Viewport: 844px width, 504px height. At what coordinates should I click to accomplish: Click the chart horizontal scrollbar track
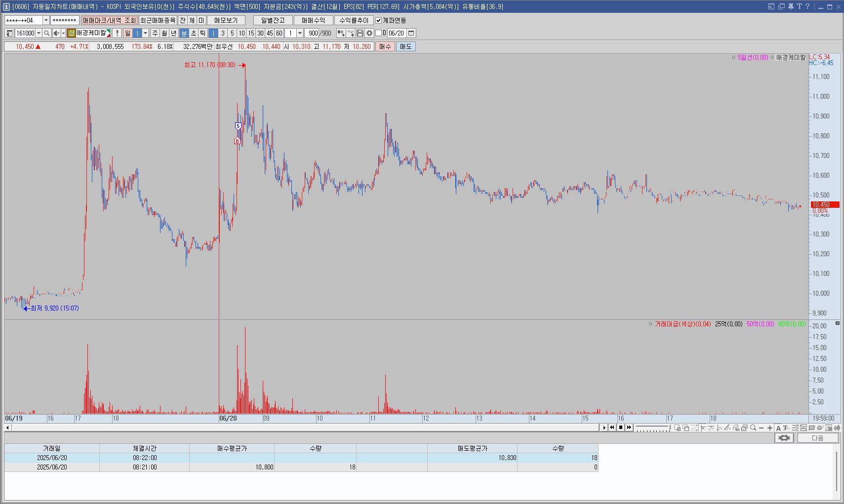pyautogui.click(x=305, y=427)
